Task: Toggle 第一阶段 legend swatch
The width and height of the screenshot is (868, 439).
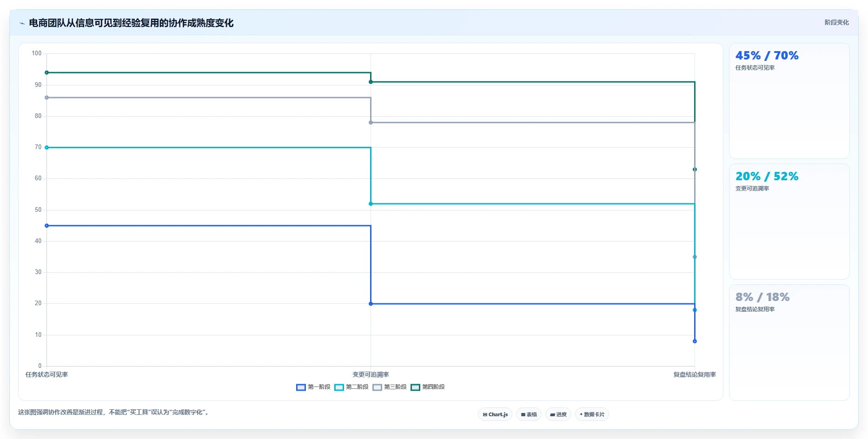Action: tap(301, 387)
